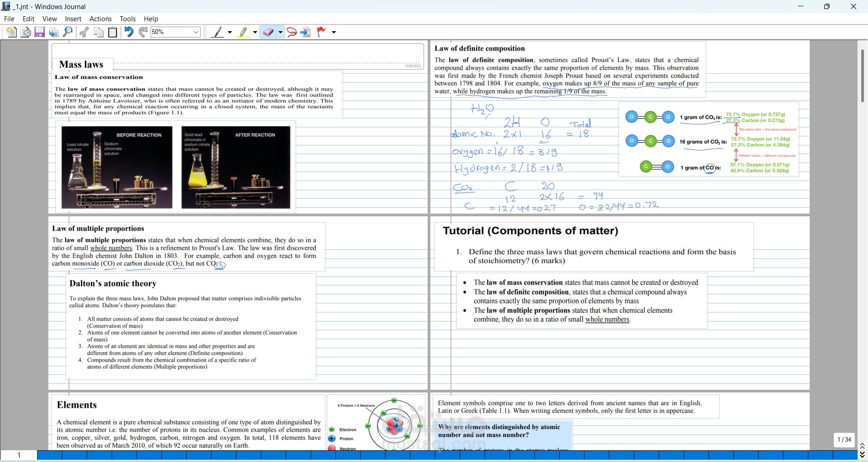Click the Insert/Remove Space tool
Image resolution: width=868 pixels, height=462 pixels.
tap(306, 32)
